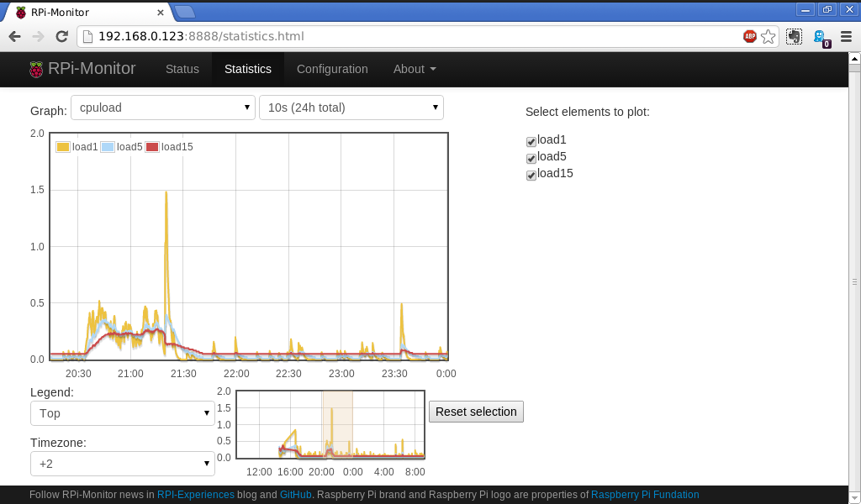Open the Chrome hamburger menu

coord(846,36)
